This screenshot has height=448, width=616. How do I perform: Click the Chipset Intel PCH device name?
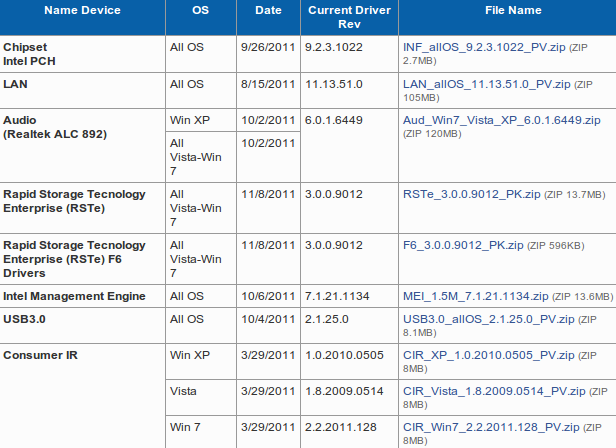(x=31, y=53)
